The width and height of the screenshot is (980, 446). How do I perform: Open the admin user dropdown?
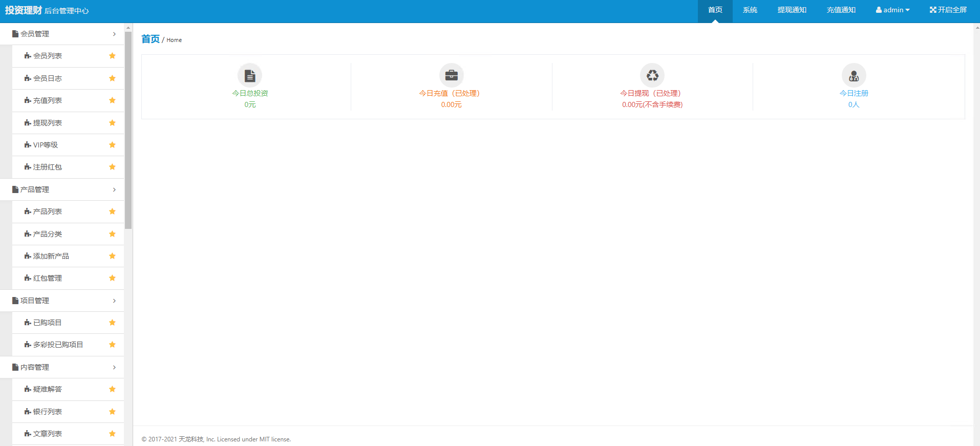(x=892, y=10)
